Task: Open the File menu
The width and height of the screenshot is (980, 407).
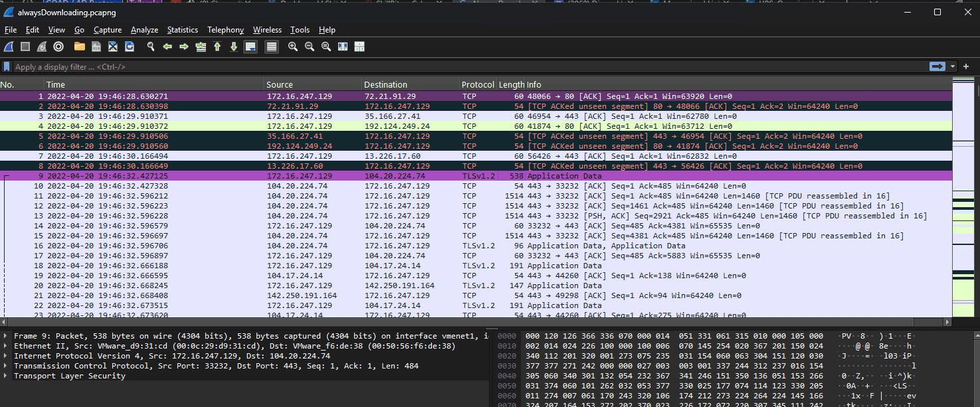Action: click(x=11, y=30)
